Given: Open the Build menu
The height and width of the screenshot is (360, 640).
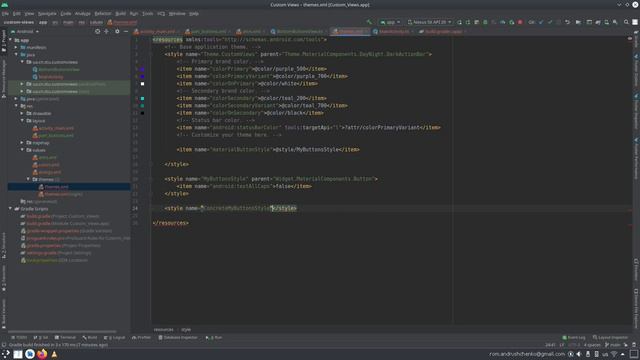Looking at the screenshot, I should coord(120,13).
